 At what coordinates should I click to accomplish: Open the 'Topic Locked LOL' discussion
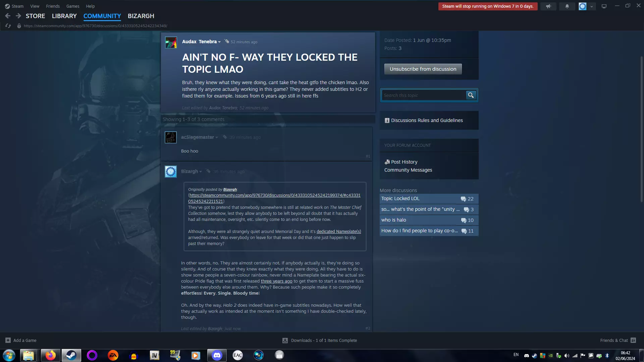pos(400,198)
